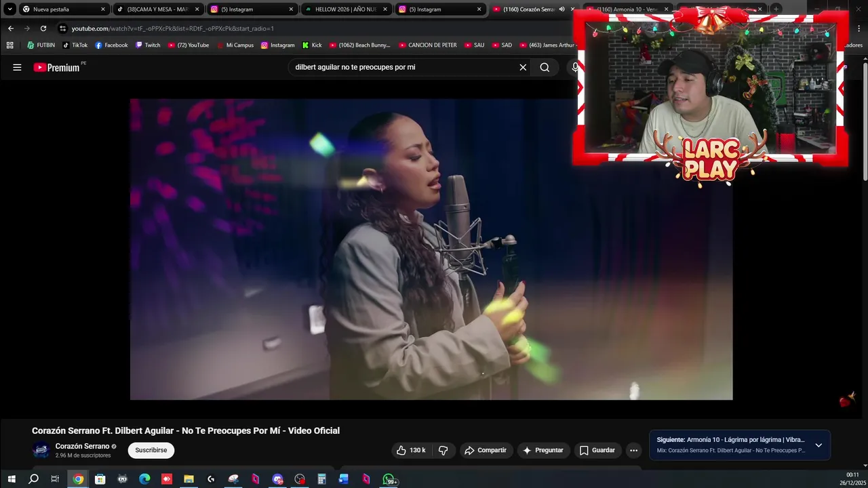868x488 pixels.
Task: Switch to the first Instagram tab
Action: 251,9
